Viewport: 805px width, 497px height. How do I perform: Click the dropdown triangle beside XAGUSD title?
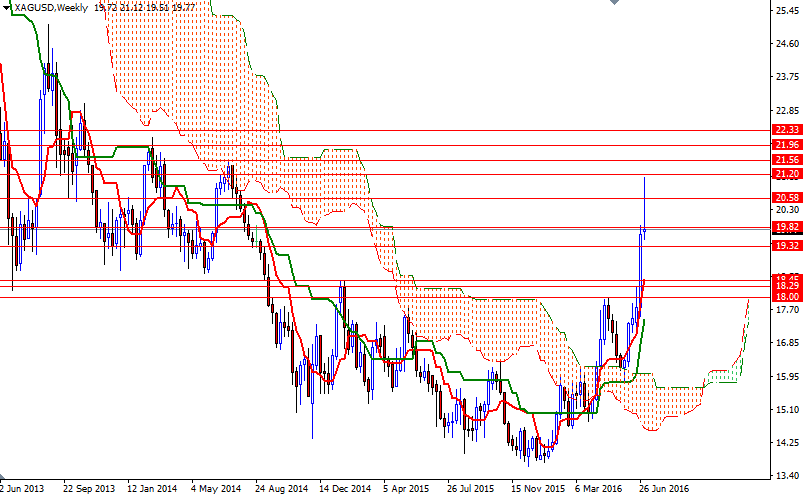coord(7,8)
